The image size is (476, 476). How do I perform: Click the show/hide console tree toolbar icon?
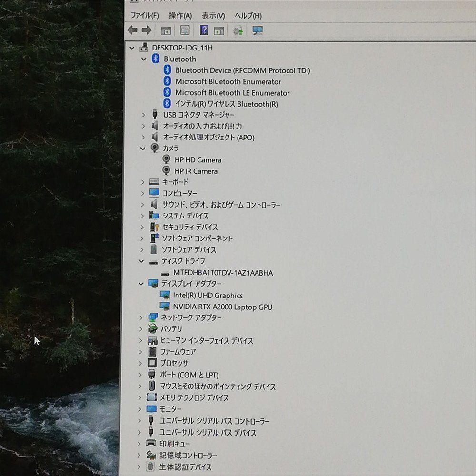(166, 30)
